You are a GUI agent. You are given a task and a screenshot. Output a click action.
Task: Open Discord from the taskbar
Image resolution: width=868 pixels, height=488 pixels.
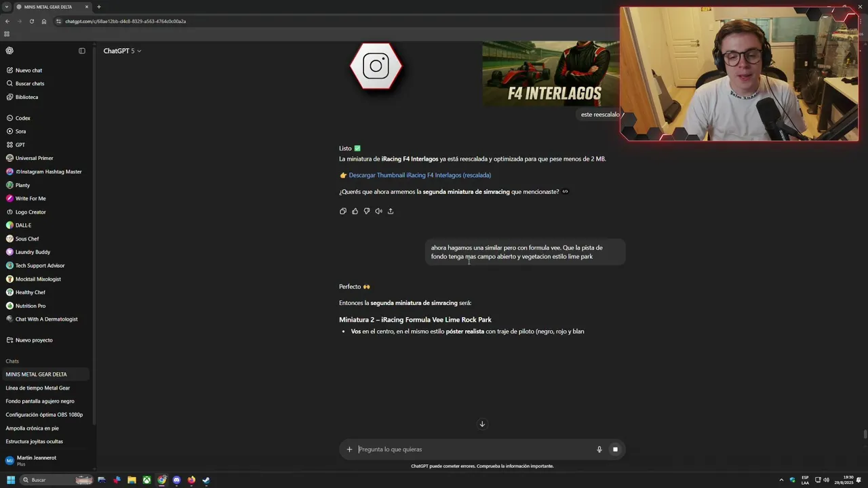[176, 480]
